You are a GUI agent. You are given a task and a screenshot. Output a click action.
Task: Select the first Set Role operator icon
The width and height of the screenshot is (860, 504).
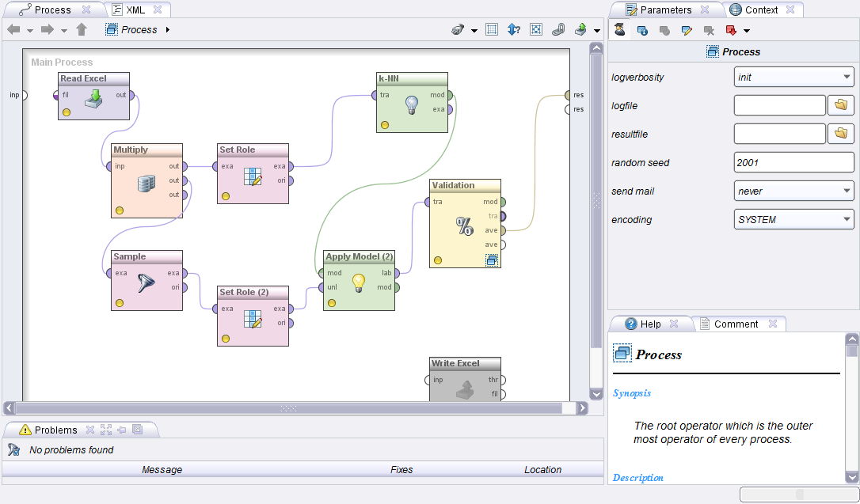[x=253, y=176]
